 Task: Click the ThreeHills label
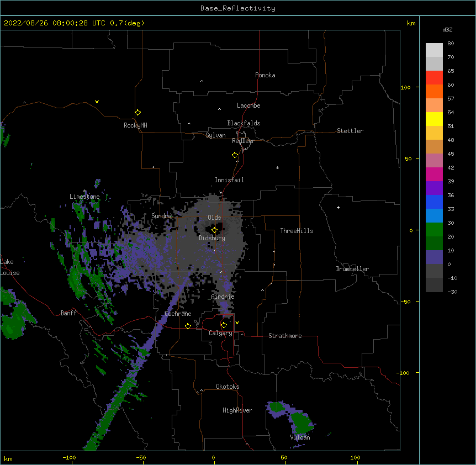click(x=297, y=231)
